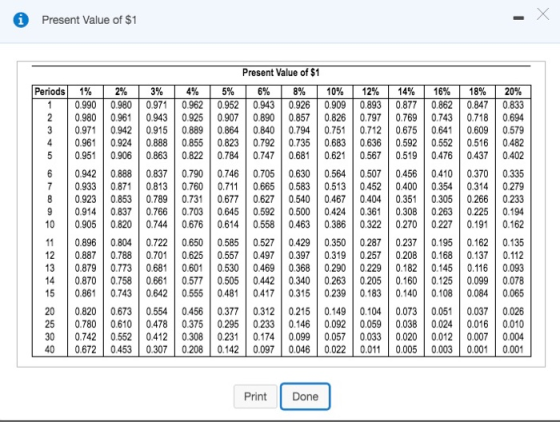
Task: Select the 20% column header
Action: coord(513,92)
